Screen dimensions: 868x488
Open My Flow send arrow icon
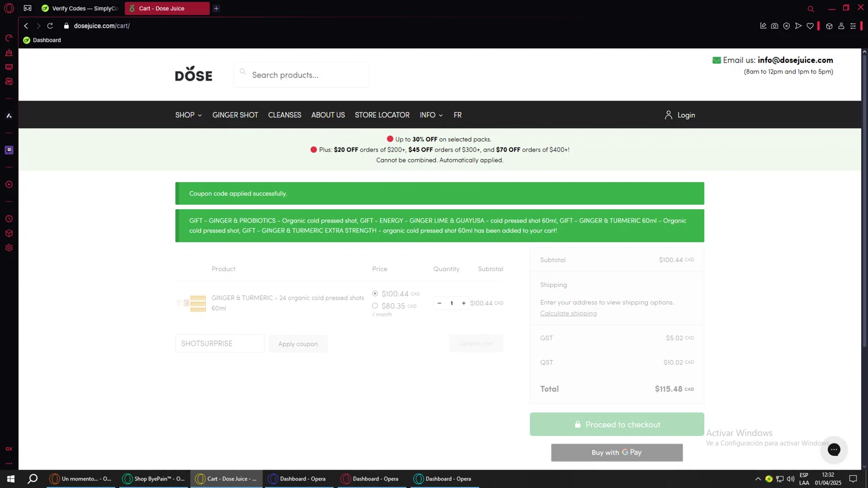click(x=798, y=25)
